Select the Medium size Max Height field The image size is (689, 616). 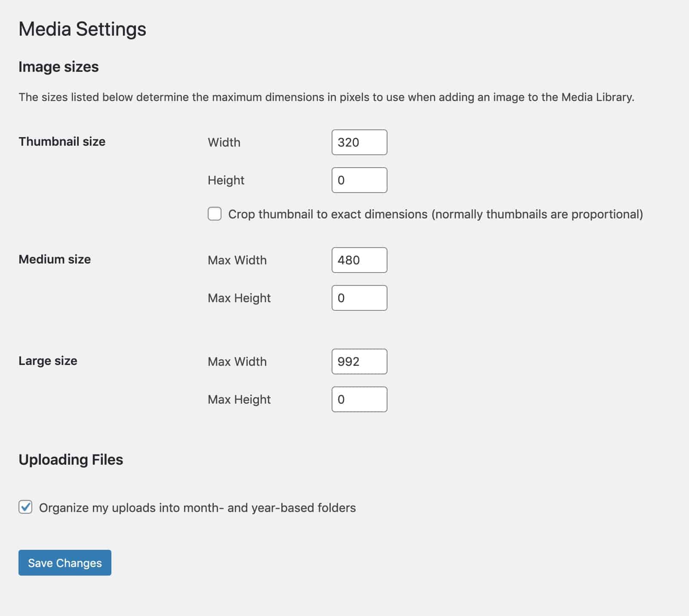359,297
